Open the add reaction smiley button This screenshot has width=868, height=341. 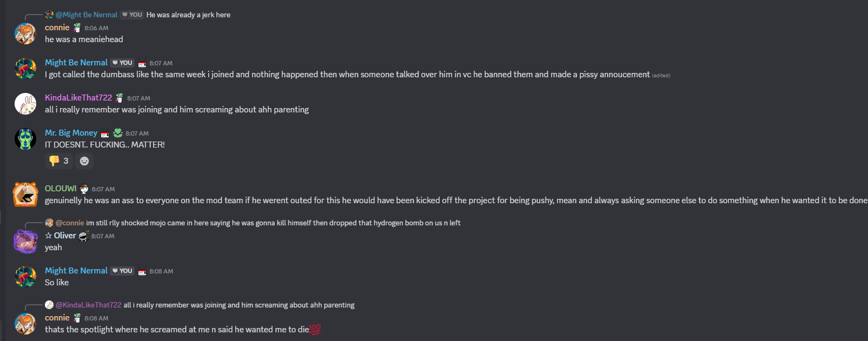pos(84,161)
